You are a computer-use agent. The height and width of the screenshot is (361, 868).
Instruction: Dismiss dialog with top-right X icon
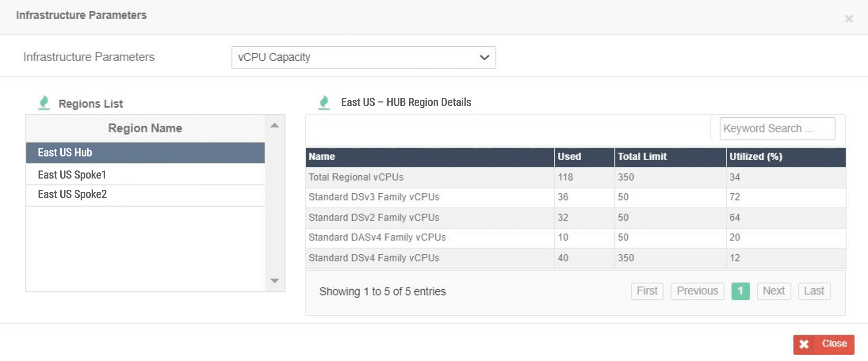click(849, 19)
